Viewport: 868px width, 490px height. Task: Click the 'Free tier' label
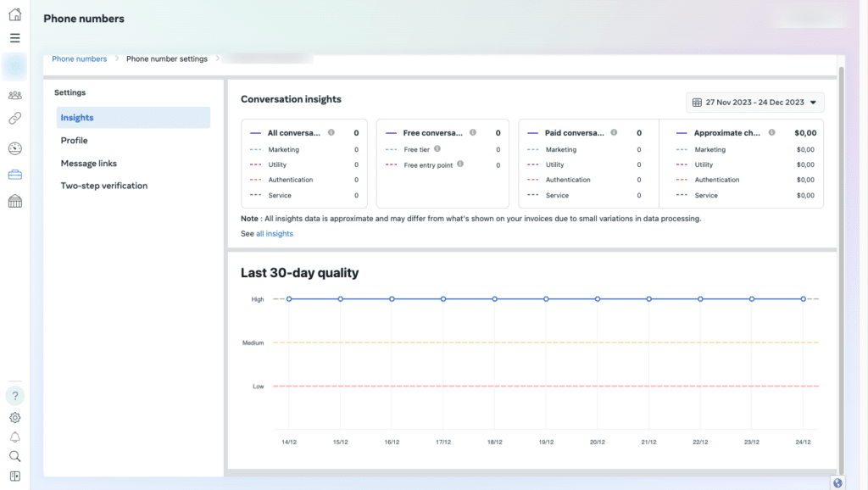click(417, 149)
